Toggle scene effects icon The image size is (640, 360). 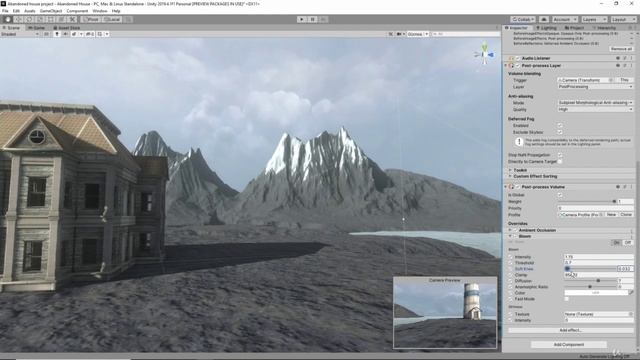(x=74, y=34)
